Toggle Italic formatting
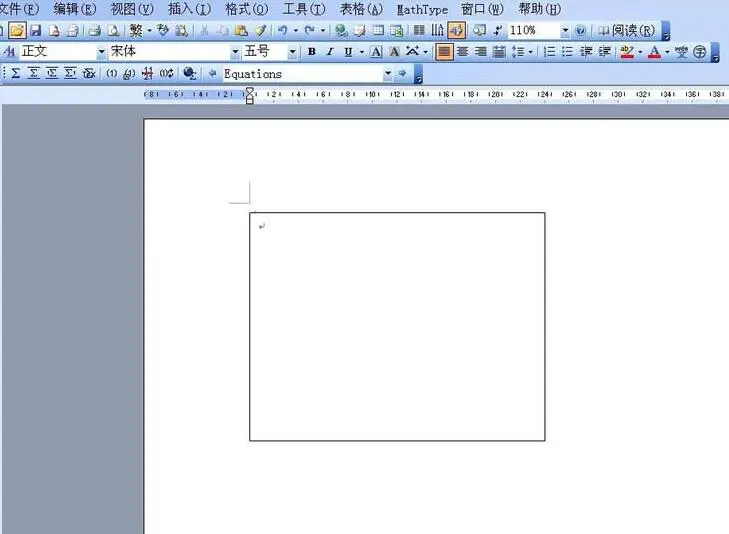Screen dimensions: 729x534 click(329, 52)
